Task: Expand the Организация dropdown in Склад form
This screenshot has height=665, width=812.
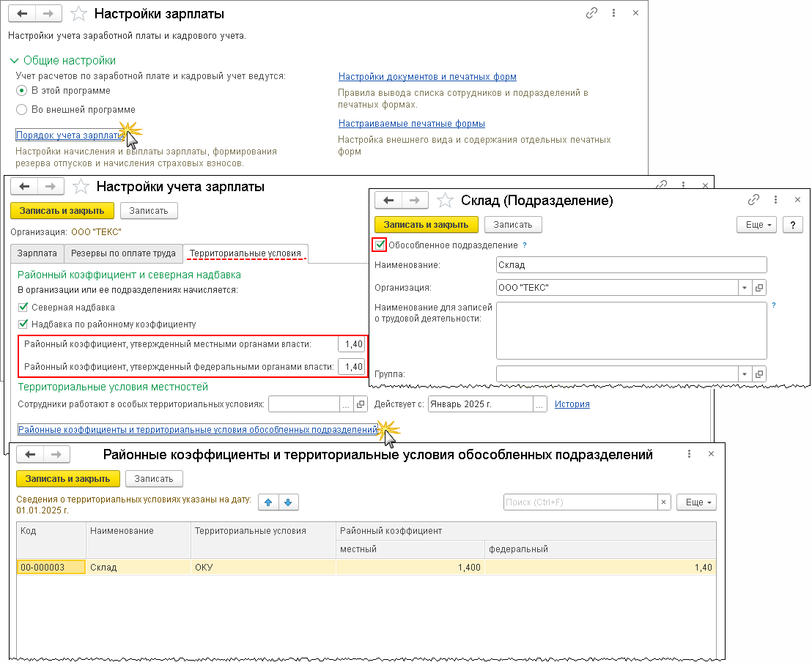Action: pos(745,288)
